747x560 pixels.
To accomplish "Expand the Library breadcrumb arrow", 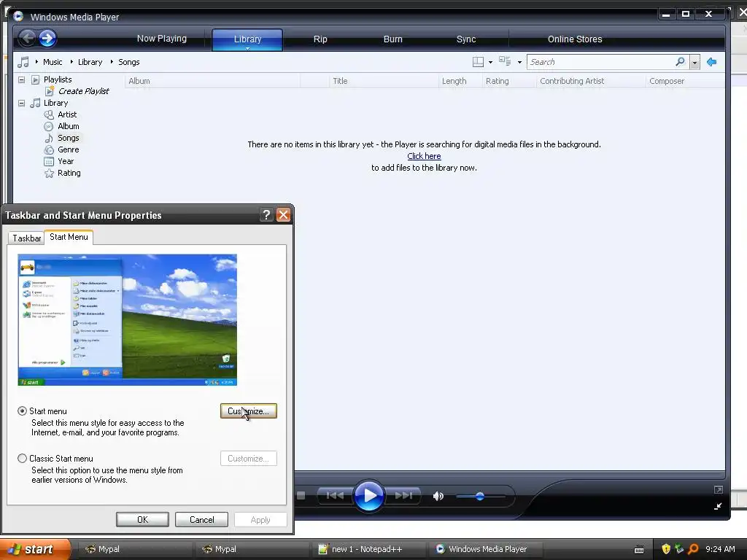I will 71,62.
